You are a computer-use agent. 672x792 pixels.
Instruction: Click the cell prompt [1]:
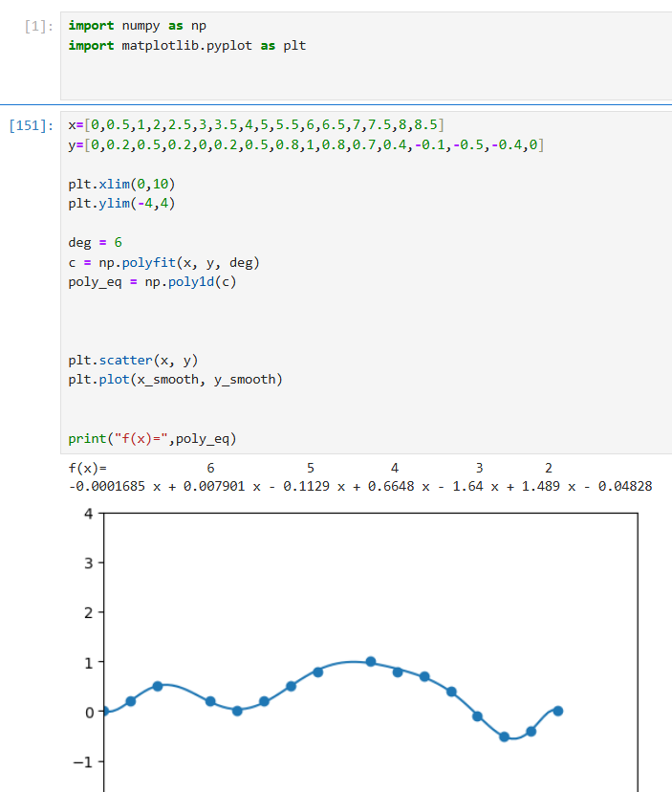pos(39,26)
